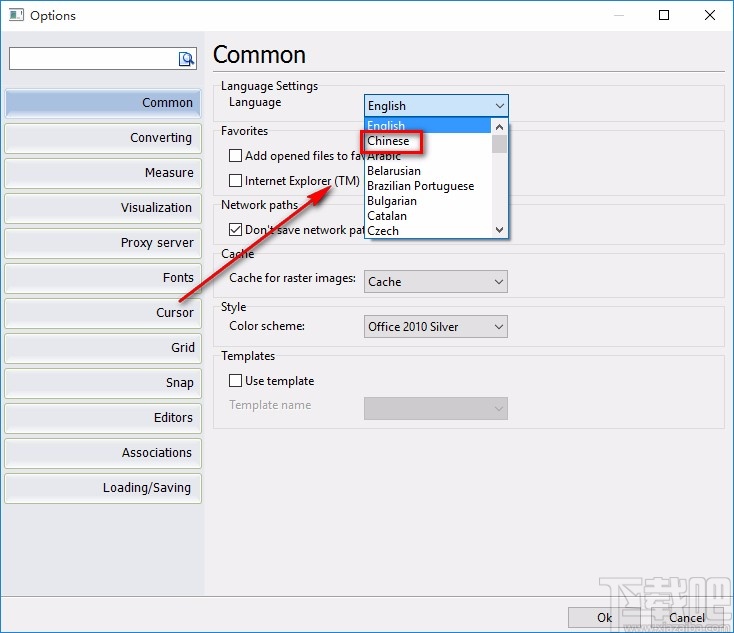Image resolution: width=734 pixels, height=633 pixels.
Task: Click the language list scroll up arrow
Action: [x=499, y=127]
